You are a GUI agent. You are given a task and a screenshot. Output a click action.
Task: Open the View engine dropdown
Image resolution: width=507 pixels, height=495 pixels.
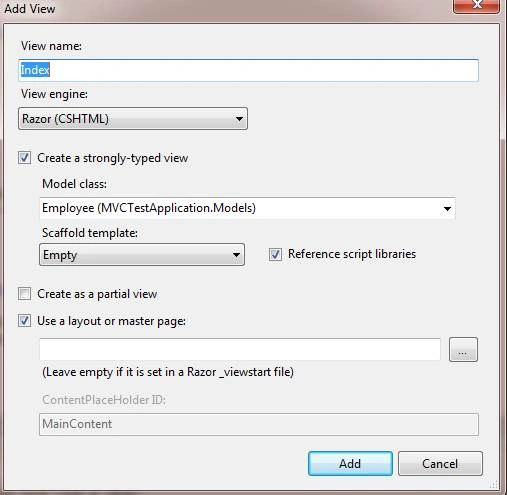click(x=133, y=119)
